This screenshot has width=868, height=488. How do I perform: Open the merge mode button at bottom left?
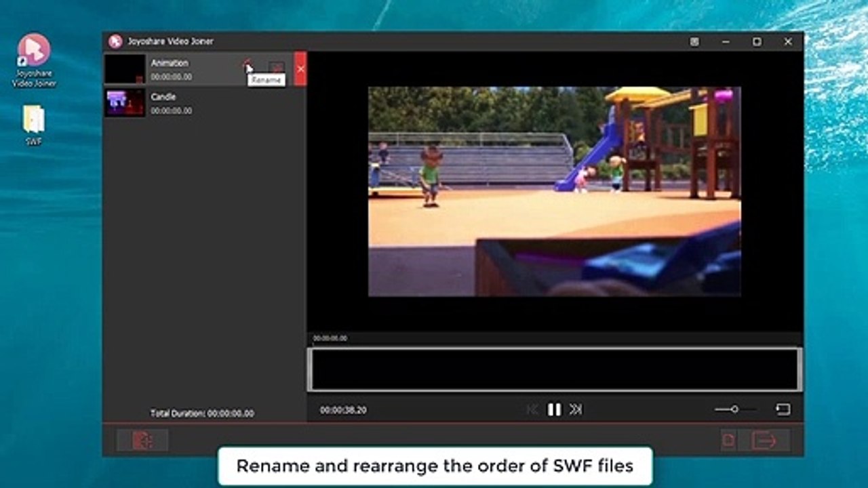pos(142,441)
